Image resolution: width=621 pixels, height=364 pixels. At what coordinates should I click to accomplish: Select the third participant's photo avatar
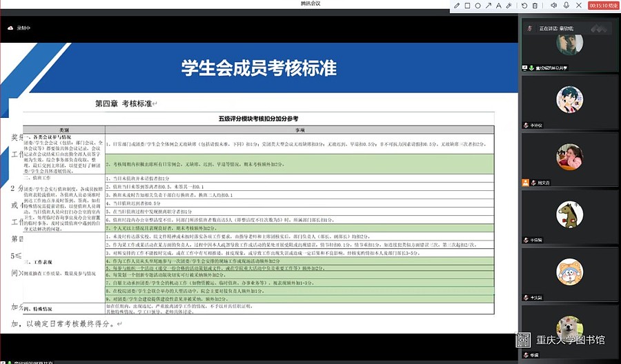click(x=570, y=156)
